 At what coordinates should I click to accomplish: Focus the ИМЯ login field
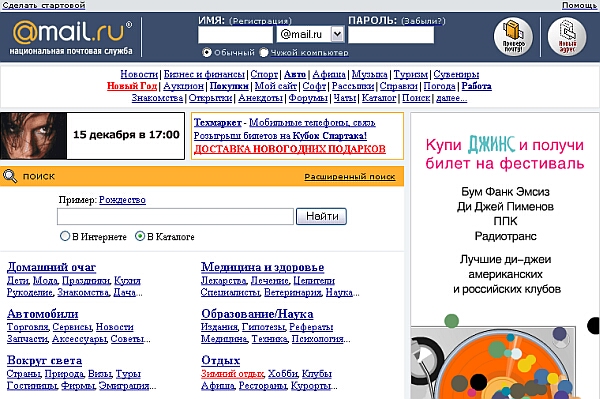[x=235, y=35]
